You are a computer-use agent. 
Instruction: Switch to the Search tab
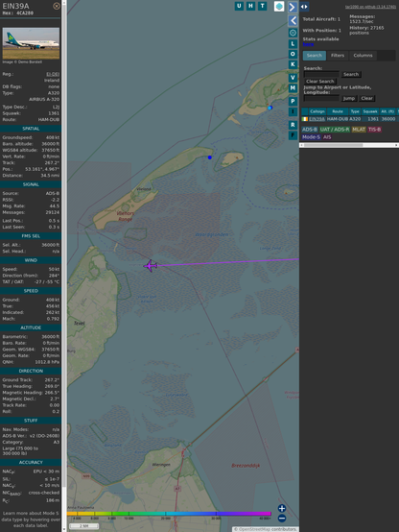coord(315,56)
